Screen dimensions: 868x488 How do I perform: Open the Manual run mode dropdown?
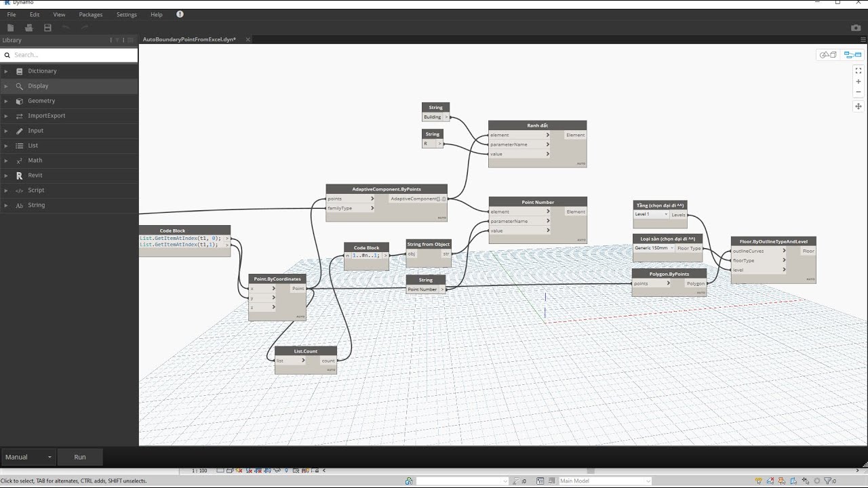28,457
